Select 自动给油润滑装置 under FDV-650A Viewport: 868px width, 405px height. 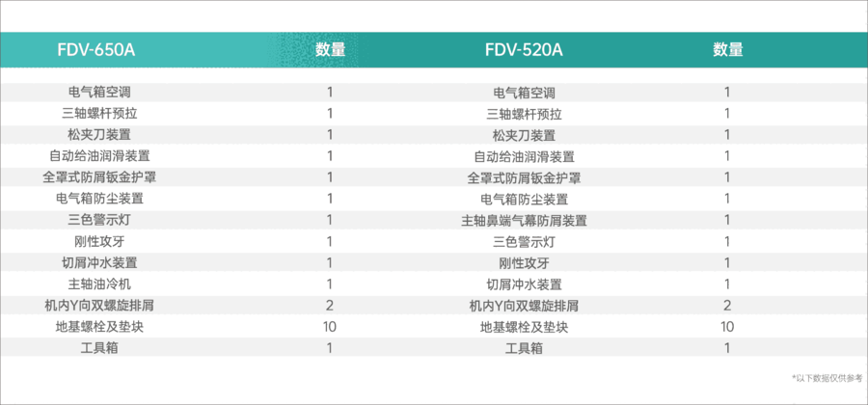pyautogui.click(x=99, y=156)
